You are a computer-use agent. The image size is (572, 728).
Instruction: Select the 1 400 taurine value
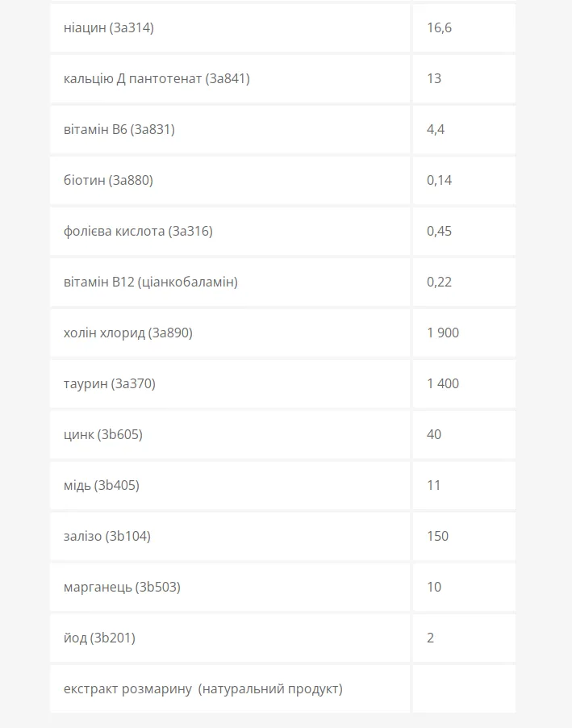443,383
